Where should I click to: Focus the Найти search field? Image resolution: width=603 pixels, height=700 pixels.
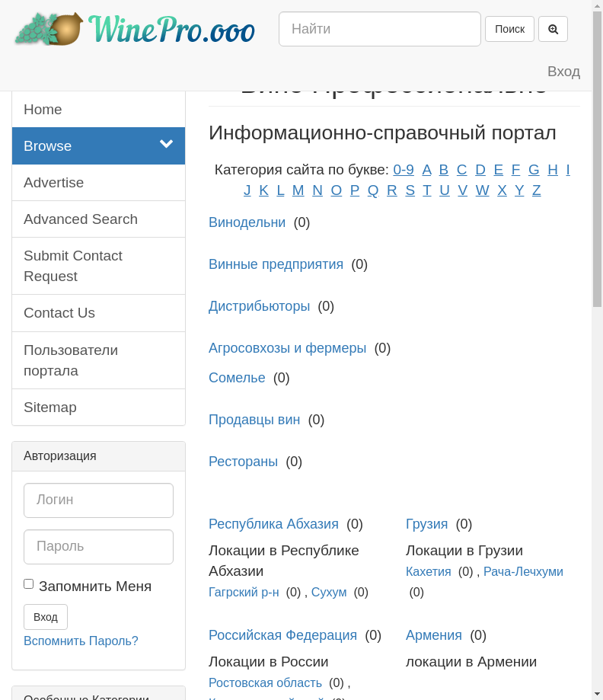point(379,29)
